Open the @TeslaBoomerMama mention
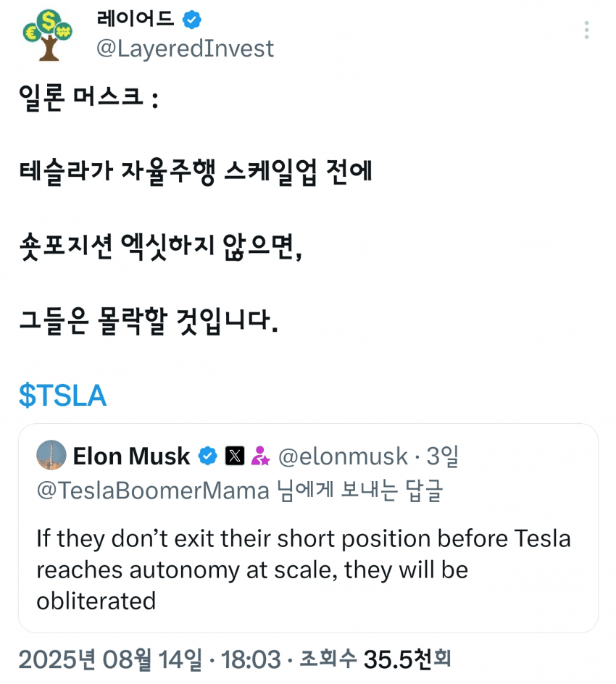This screenshot has height=684, width=616. point(153,491)
